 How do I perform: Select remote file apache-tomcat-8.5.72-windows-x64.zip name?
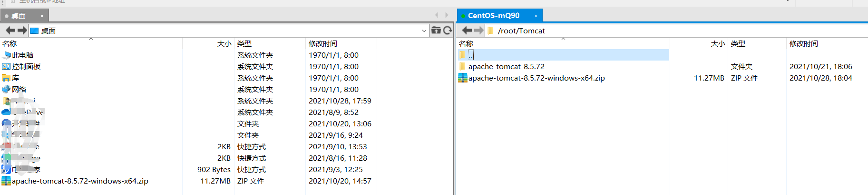pyautogui.click(x=536, y=78)
